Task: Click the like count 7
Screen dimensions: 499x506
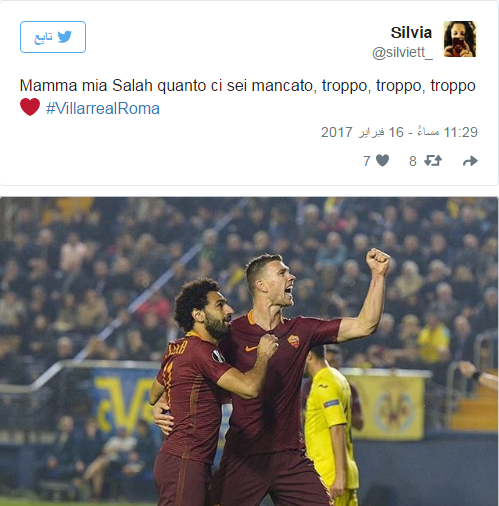Action: tap(367, 161)
